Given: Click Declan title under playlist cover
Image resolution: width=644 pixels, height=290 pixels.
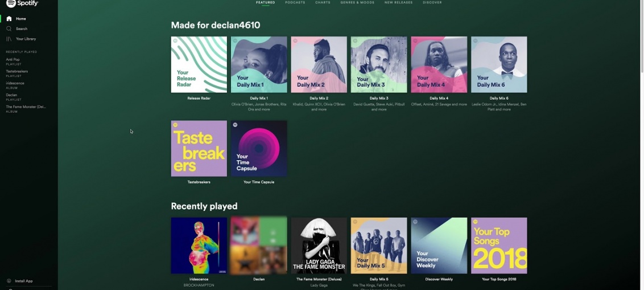Looking at the screenshot, I should point(259,279).
